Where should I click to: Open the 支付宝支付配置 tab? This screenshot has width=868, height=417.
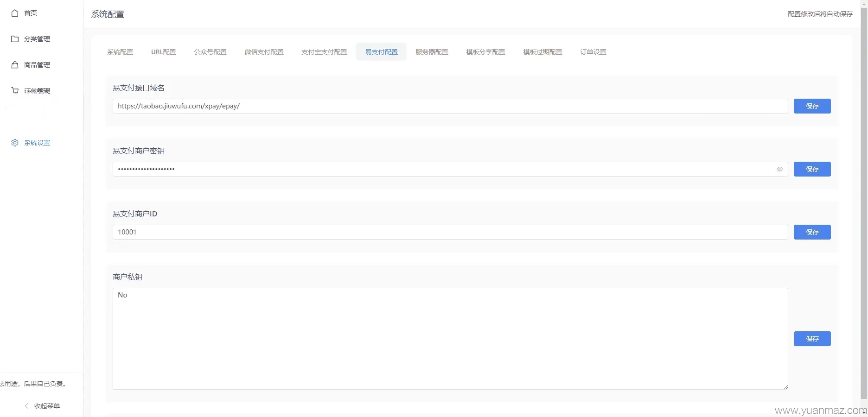[325, 52]
